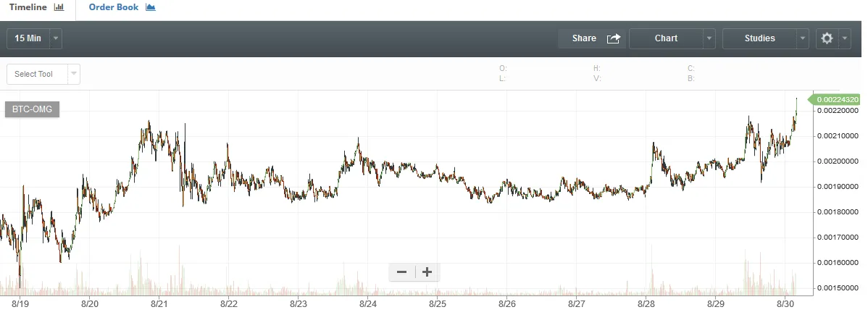Click the Order Book area chart icon
Viewport: 868px width, 315px height.
(x=151, y=7)
